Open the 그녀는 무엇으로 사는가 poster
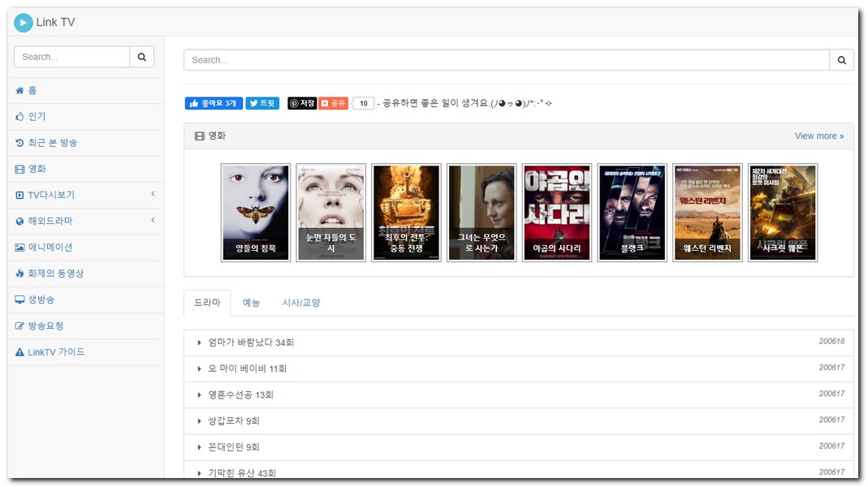This screenshot has width=868, height=487. (482, 213)
